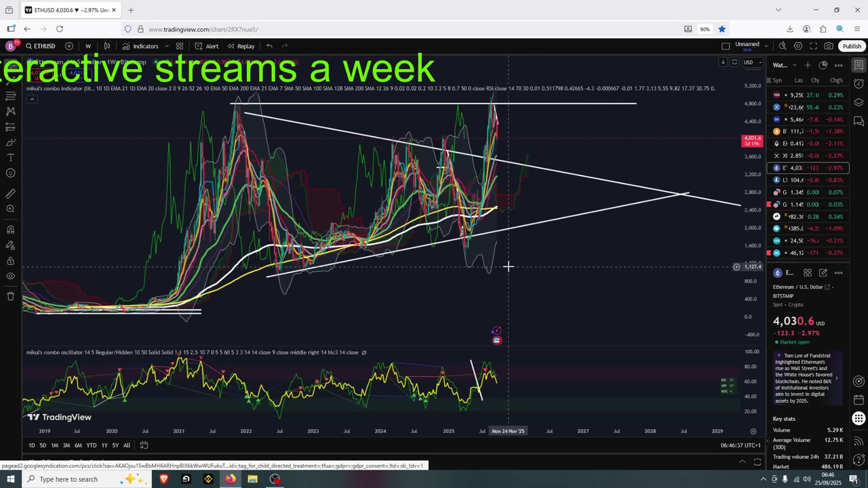Select the 1M date range
Screen dimensions: 868x488
(x=54, y=445)
